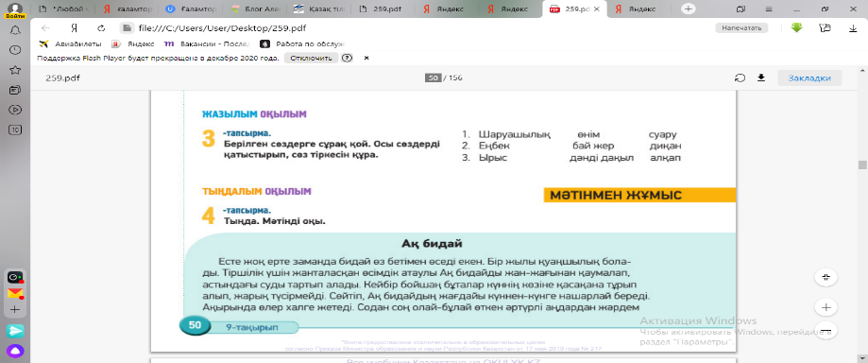
Task: Switch to the 'Любой' tab
Action: coord(62,9)
